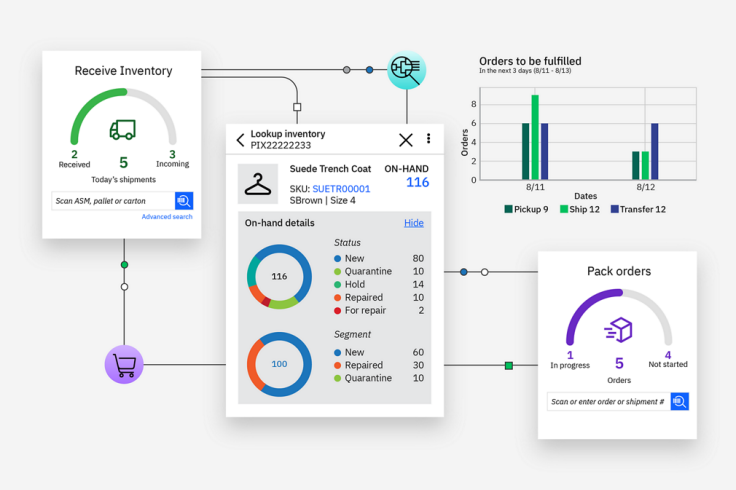The width and height of the screenshot is (736, 490).
Task: Click the scan icon in Pack orders search
Action: pyautogui.click(x=679, y=401)
